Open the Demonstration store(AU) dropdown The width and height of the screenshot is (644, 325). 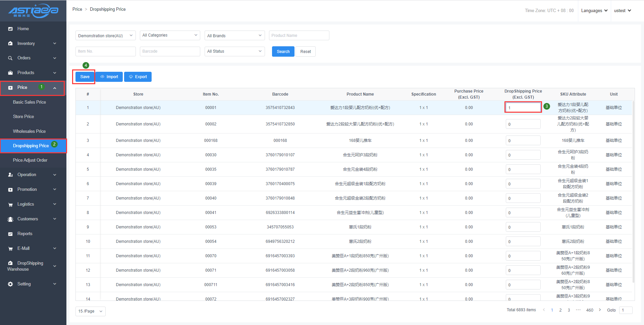pos(105,36)
